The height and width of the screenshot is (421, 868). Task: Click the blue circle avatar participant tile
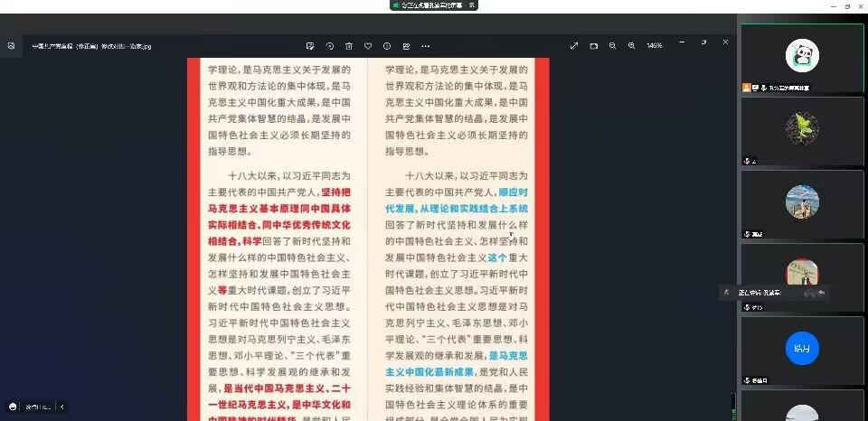(x=802, y=348)
